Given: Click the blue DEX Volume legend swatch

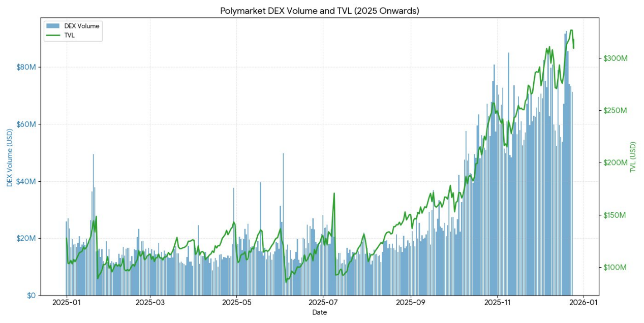Looking at the screenshot, I should (53, 26).
